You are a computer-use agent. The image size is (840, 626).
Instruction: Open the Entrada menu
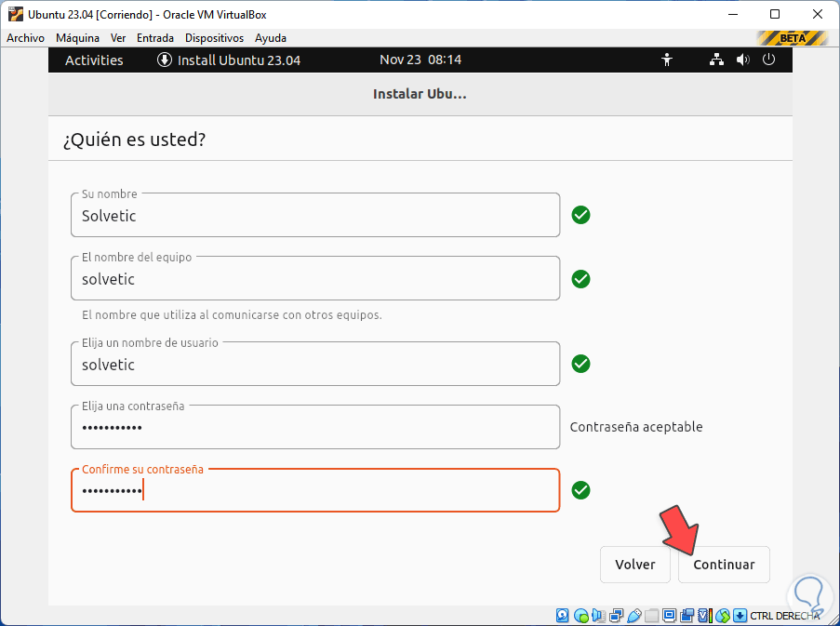[x=155, y=38]
